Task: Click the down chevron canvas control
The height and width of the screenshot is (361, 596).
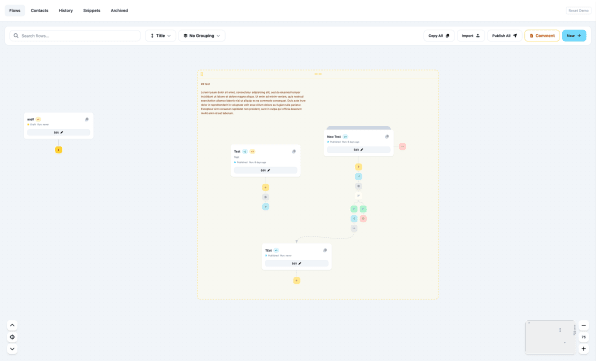Action: 12,349
